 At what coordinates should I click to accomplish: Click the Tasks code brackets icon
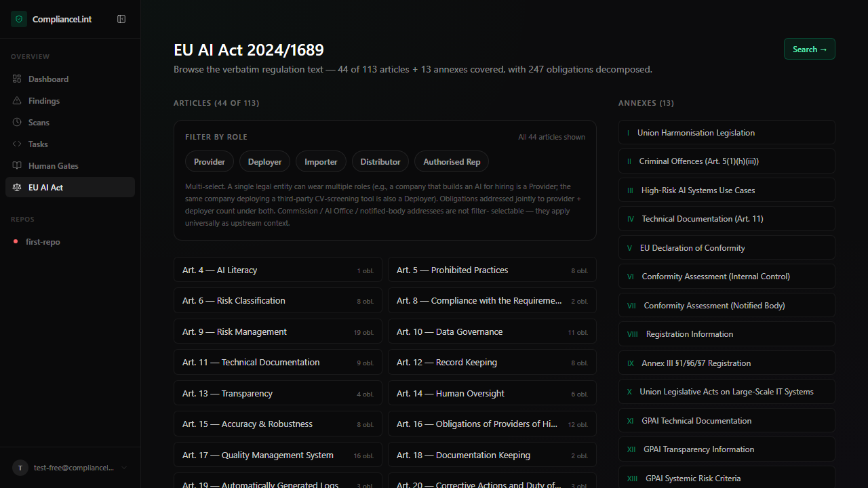click(17, 144)
